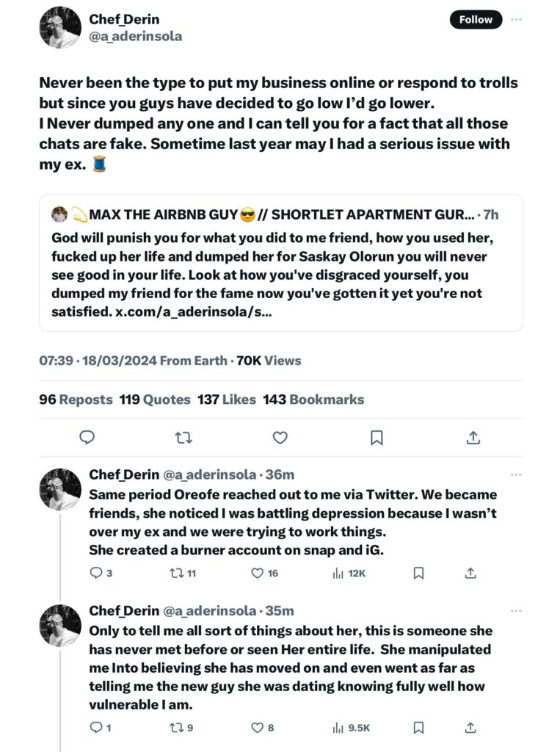Bookmark the tweet with 9.5K views

tap(418, 728)
